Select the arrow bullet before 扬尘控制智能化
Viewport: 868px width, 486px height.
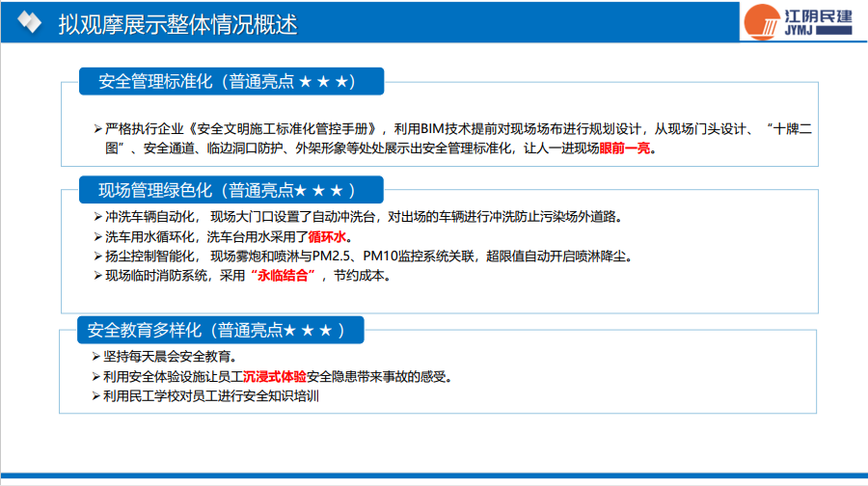point(97,256)
